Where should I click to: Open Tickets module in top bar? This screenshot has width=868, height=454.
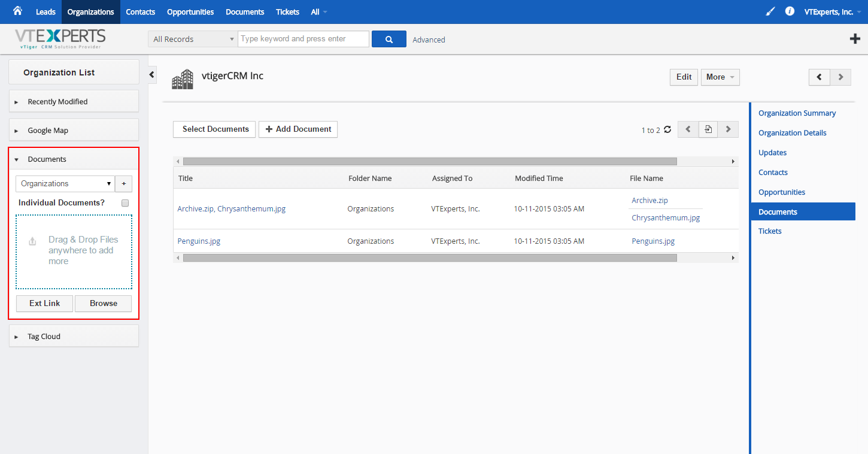tap(288, 12)
